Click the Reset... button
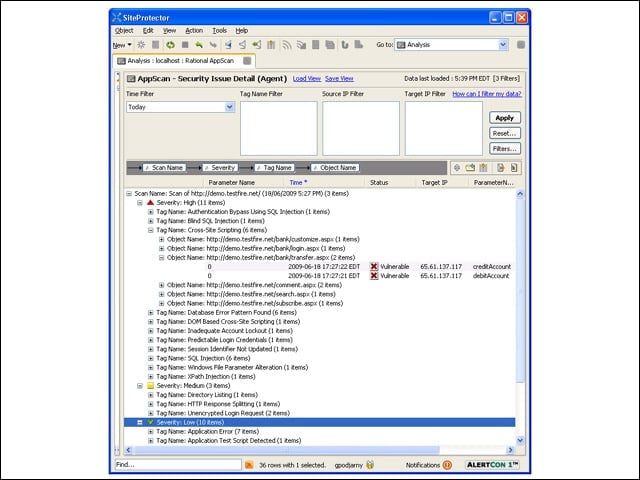 505,133
